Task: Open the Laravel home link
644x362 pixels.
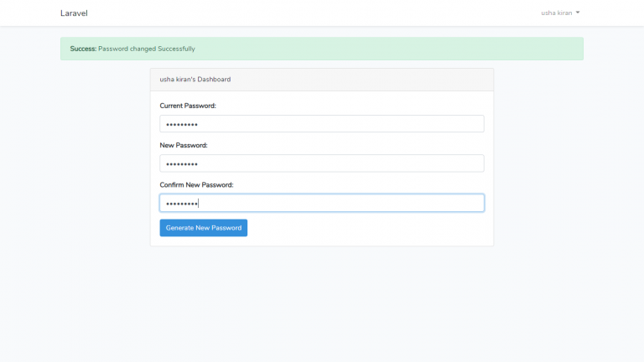Action: click(74, 13)
